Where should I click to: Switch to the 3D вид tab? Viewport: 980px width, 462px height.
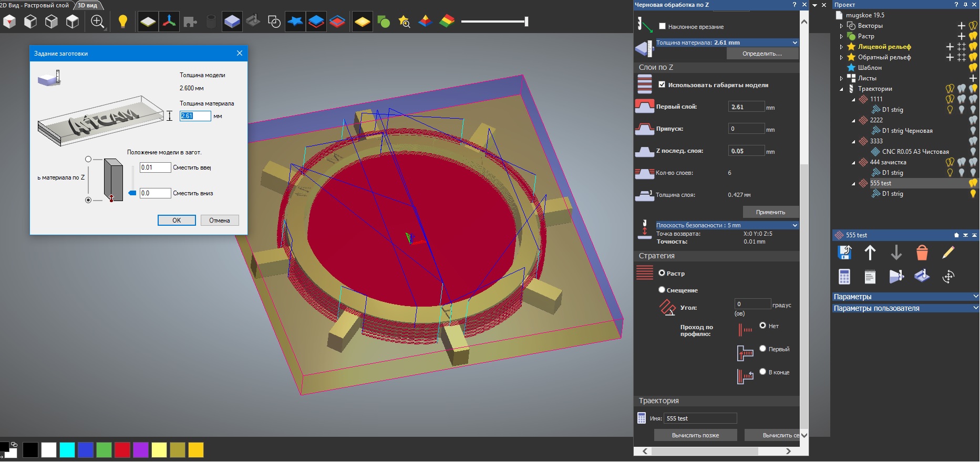click(x=88, y=5)
